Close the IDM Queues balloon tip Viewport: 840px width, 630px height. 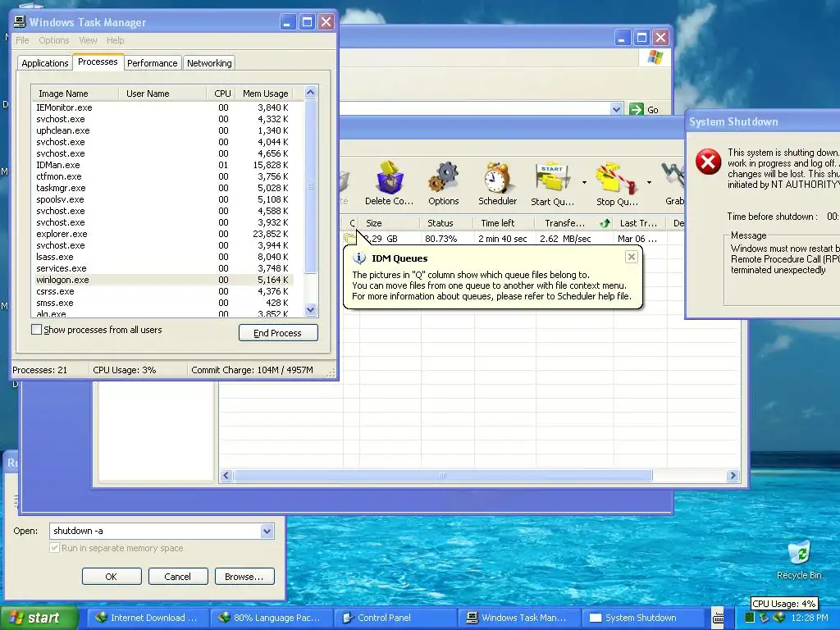[632, 257]
